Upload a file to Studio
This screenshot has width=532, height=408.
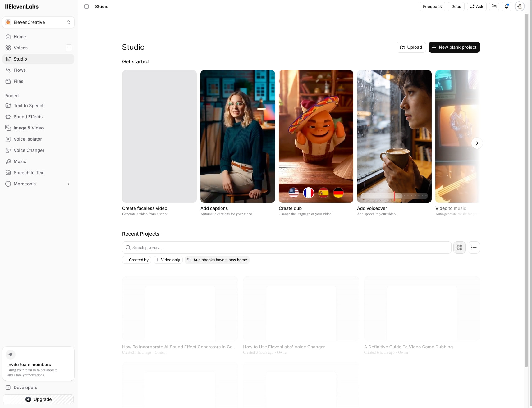[x=411, y=47]
